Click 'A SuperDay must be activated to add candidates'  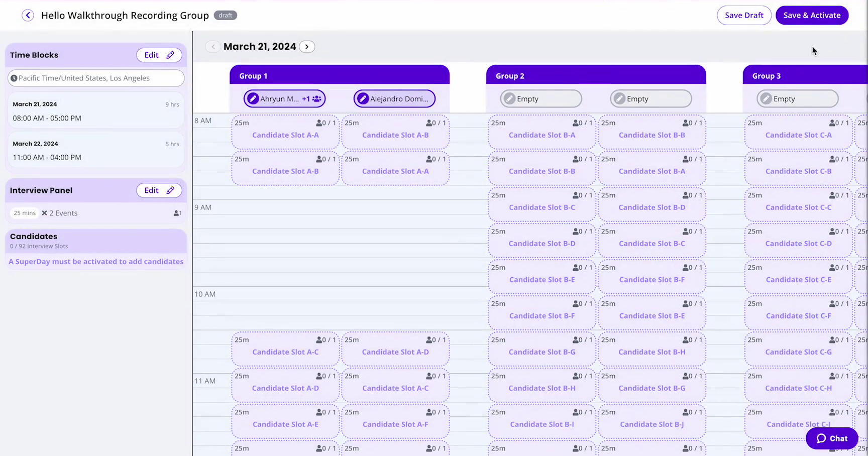click(96, 262)
